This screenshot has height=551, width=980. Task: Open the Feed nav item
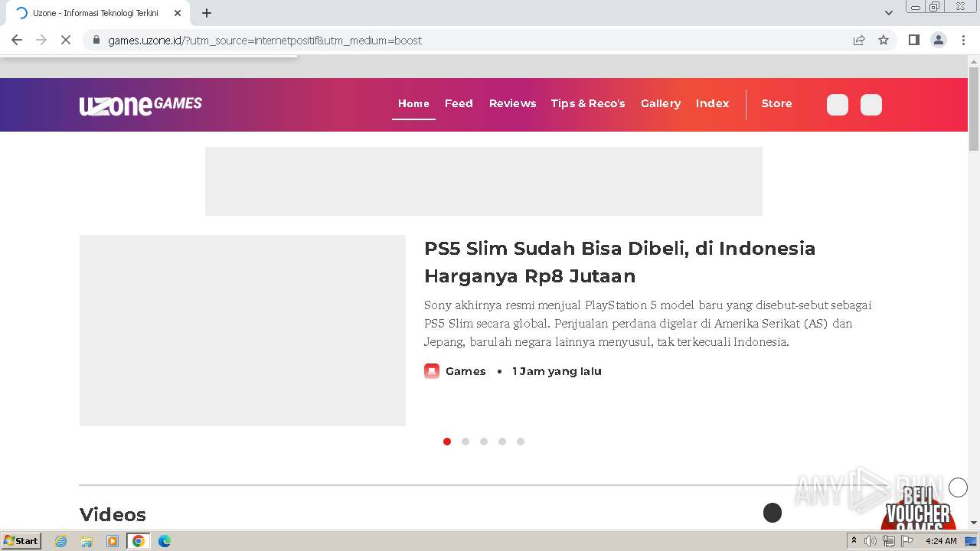point(459,103)
